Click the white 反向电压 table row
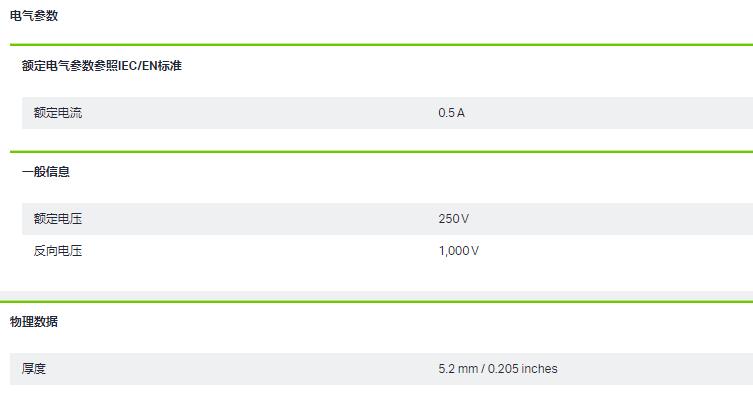 [388, 251]
